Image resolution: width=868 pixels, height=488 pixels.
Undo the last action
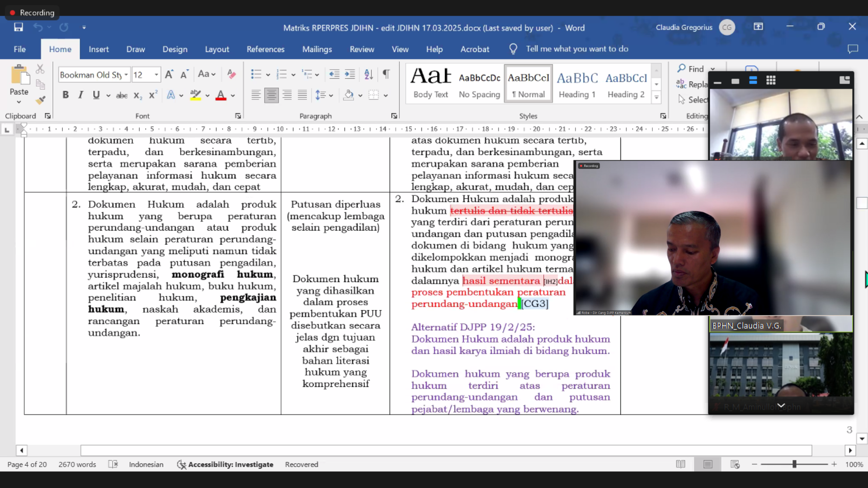click(x=38, y=27)
